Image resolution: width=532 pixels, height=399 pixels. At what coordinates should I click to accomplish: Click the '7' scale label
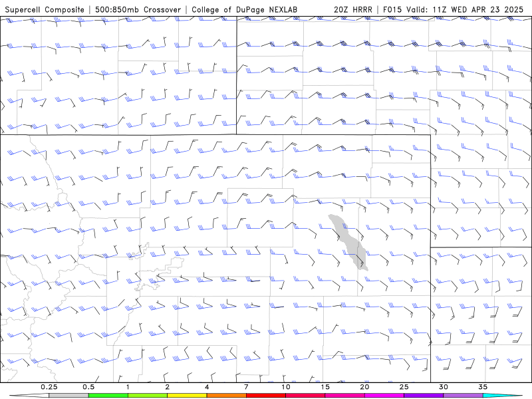[246, 387]
